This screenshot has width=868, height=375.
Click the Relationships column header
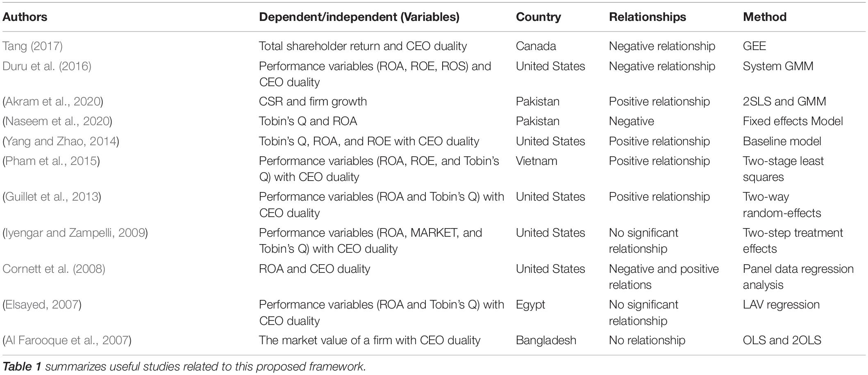tap(647, 17)
